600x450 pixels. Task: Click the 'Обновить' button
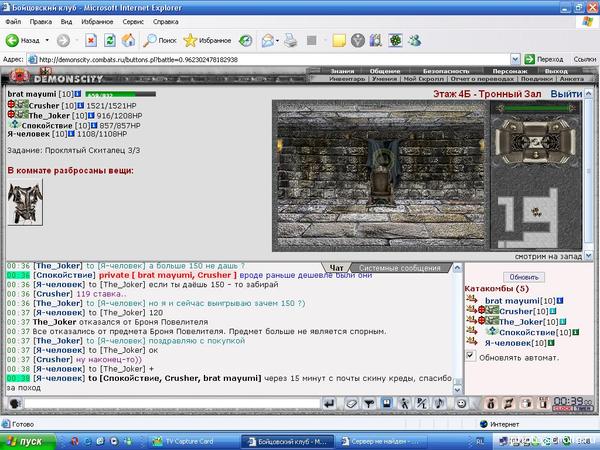pyautogui.click(x=524, y=276)
